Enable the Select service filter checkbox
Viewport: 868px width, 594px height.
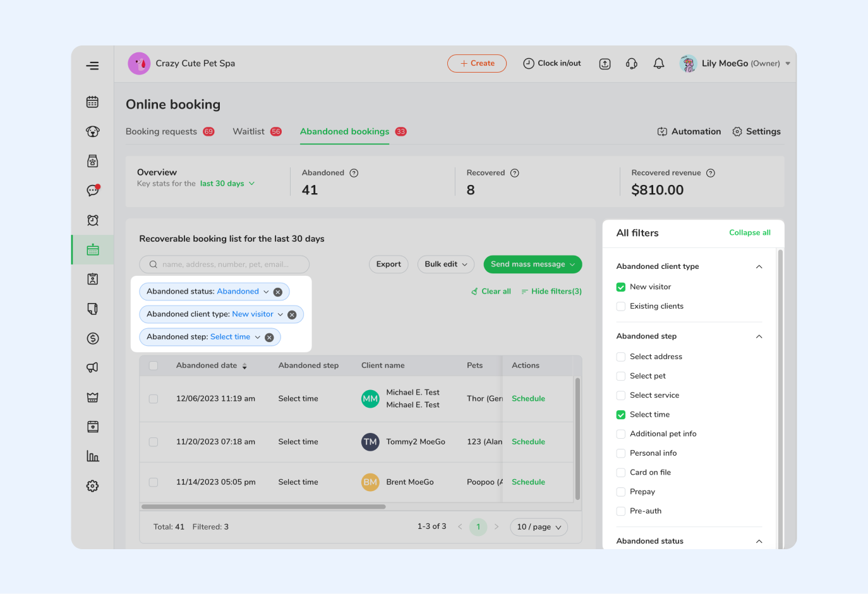click(621, 395)
